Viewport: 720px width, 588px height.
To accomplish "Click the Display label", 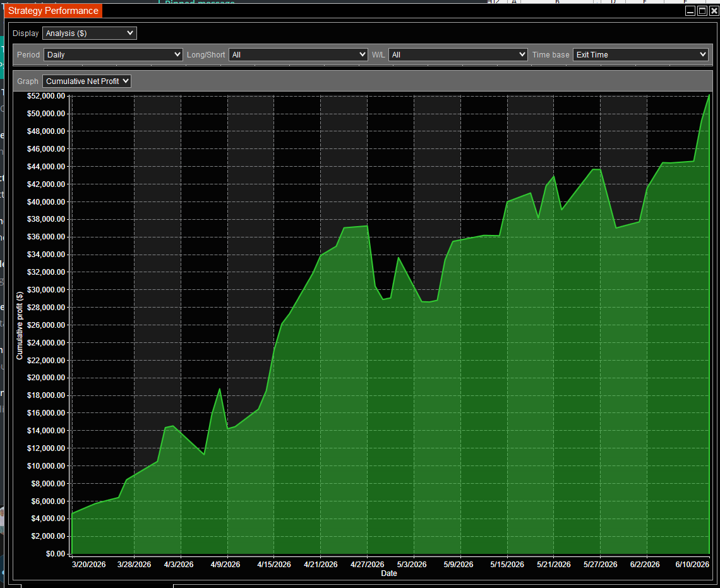I will coord(26,33).
